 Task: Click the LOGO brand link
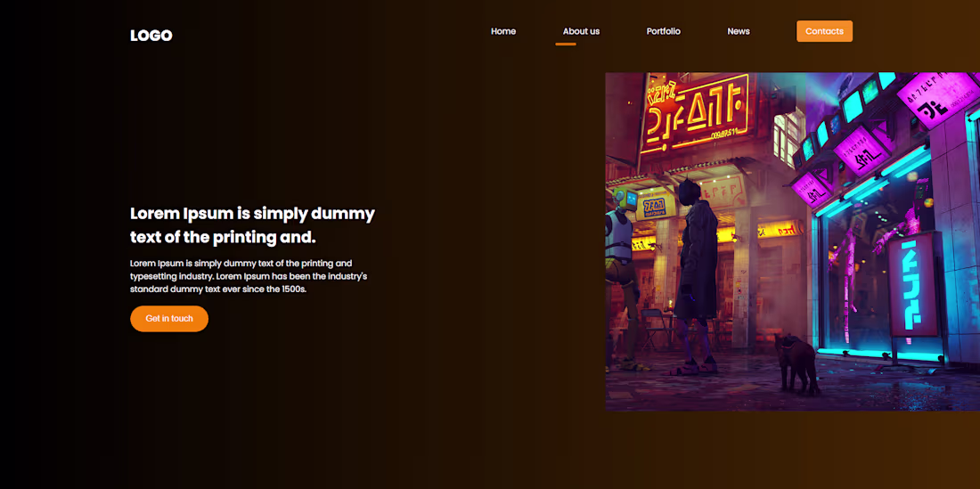[x=151, y=36]
